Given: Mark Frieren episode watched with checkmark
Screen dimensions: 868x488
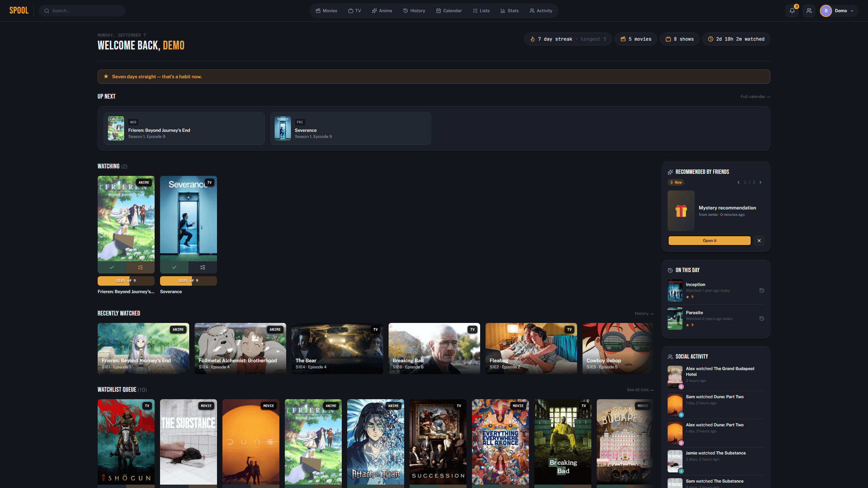Looking at the screenshot, I should point(112,267).
